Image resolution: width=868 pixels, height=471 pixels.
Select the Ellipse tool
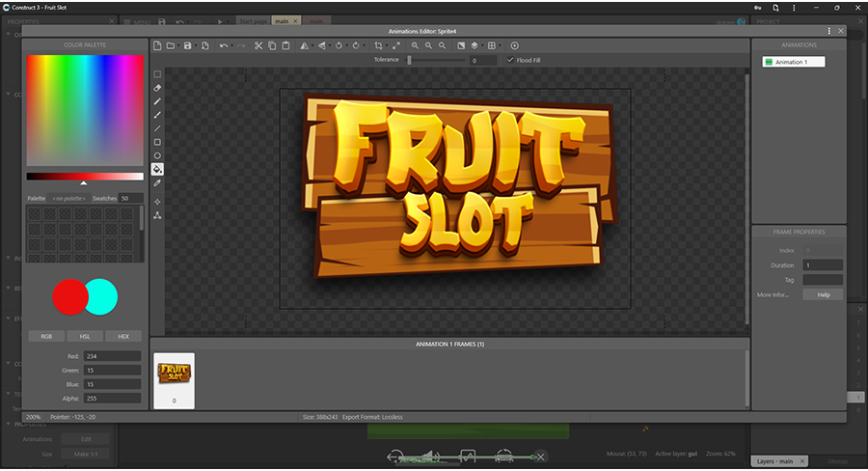(x=157, y=155)
